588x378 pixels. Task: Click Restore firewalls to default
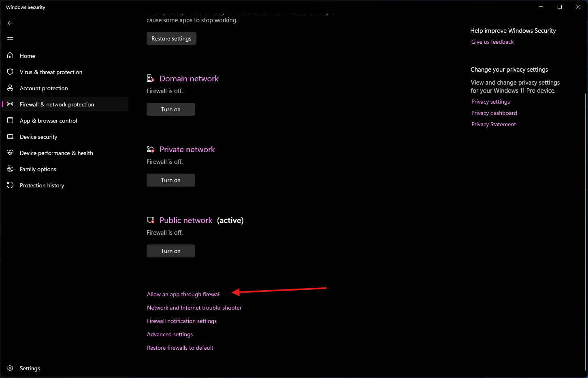coord(180,348)
